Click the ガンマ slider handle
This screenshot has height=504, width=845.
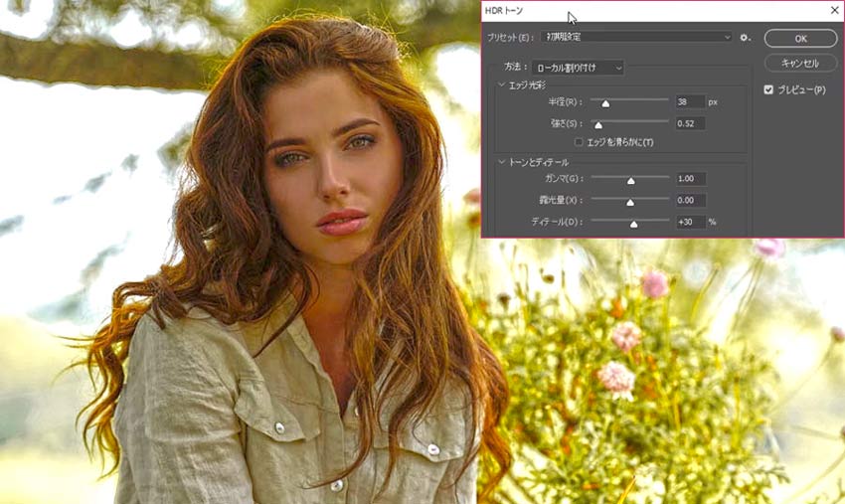(x=630, y=180)
